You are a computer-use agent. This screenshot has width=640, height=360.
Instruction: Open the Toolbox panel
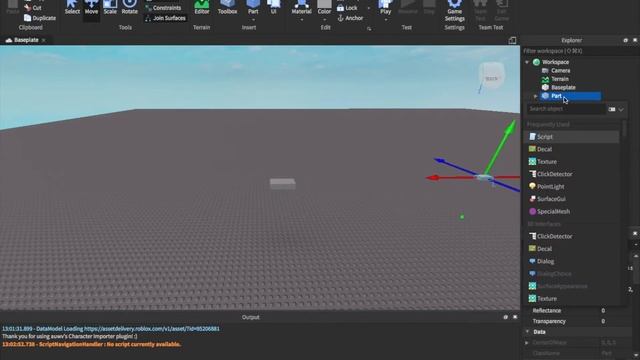[x=227, y=7]
